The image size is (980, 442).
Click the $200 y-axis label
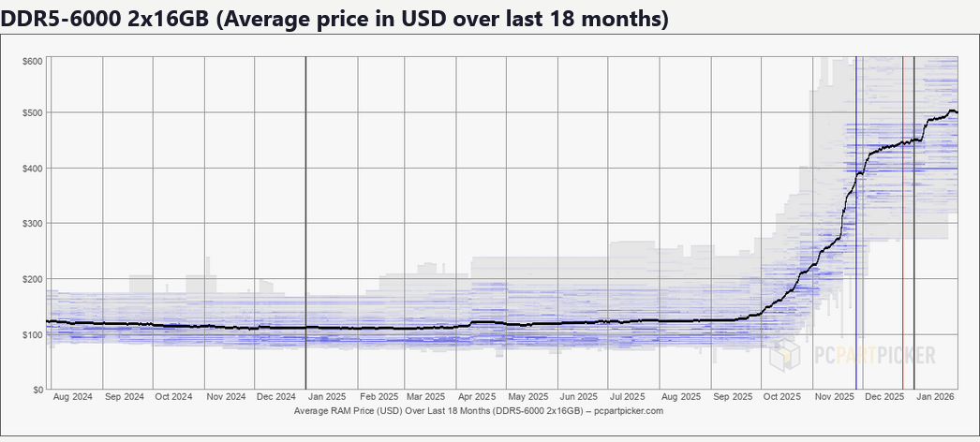32,279
